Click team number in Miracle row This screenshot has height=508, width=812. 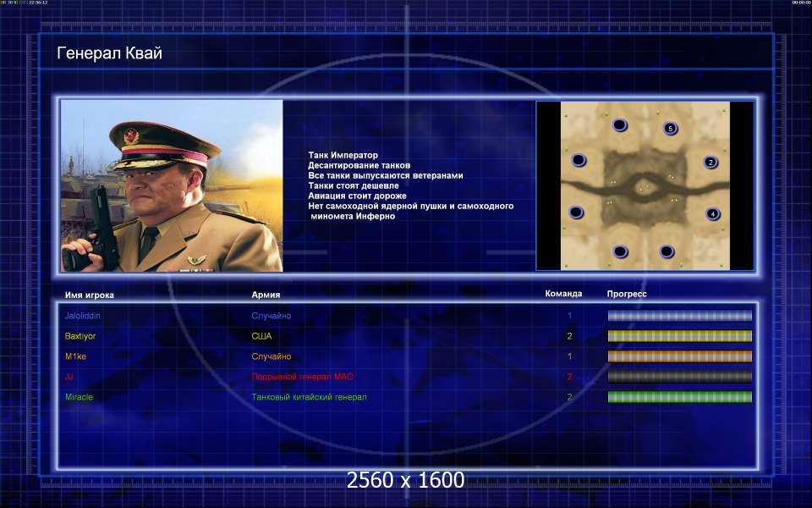569,397
